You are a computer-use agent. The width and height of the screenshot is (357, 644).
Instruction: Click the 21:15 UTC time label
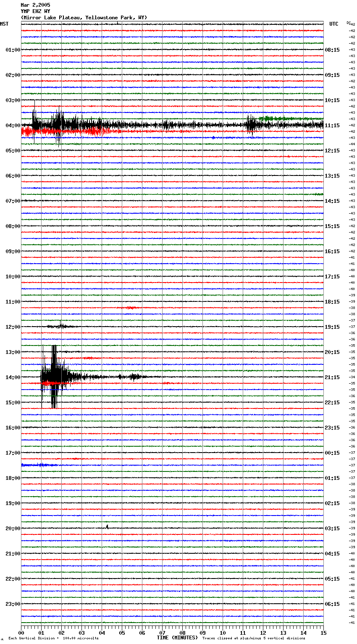point(332,377)
